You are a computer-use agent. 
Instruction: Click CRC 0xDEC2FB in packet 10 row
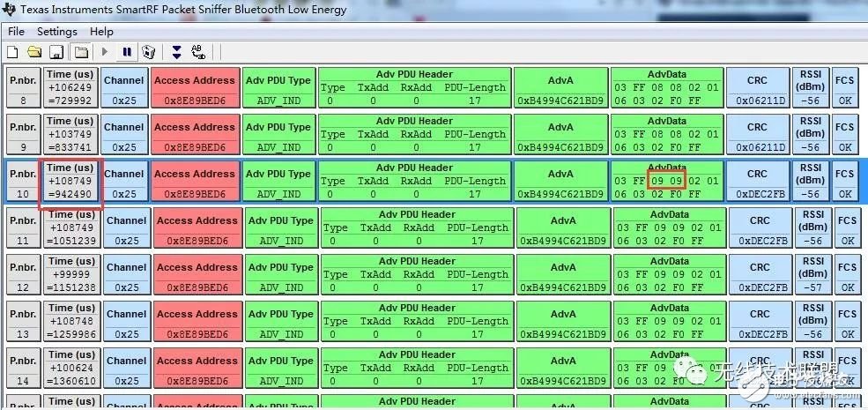pos(757,181)
